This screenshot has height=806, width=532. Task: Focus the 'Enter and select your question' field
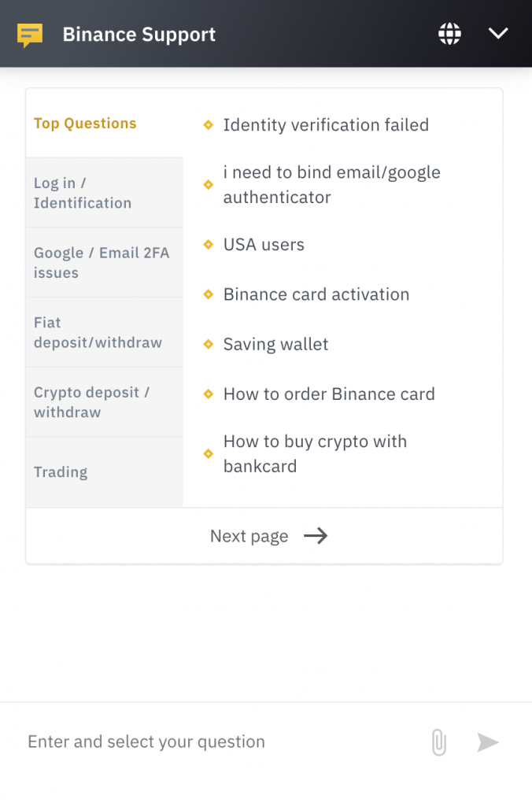[216, 741]
